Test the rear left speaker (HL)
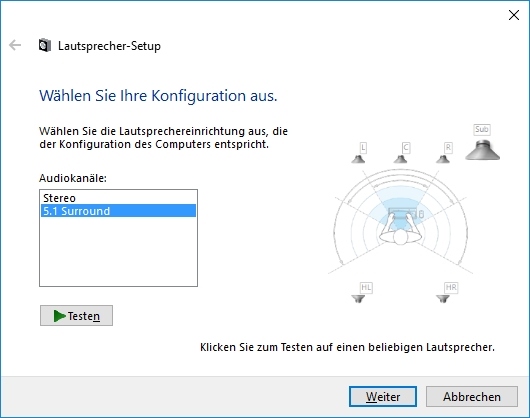Viewport: 530px width, 418px height. pyautogui.click(x=359, y=299)
